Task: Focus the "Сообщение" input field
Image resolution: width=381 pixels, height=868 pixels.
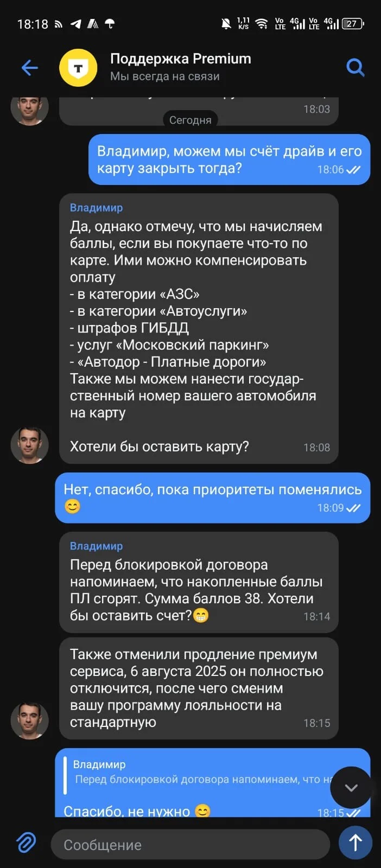Action: (190, 844)
